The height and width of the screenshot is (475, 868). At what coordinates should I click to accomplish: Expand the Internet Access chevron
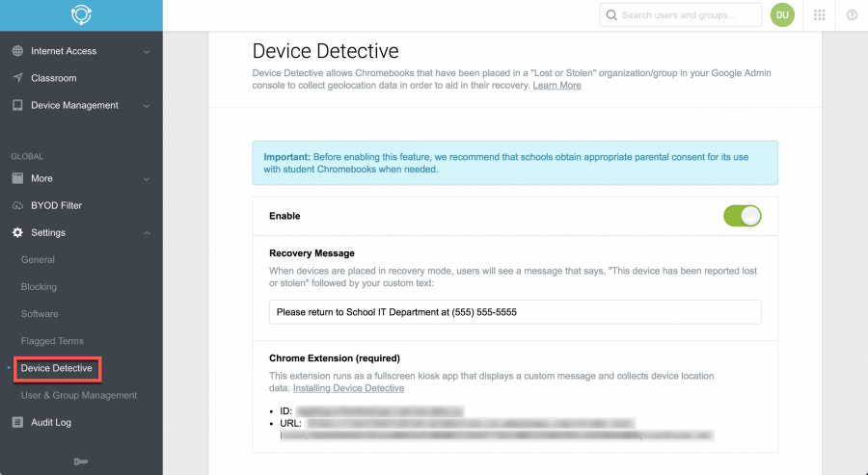(x=147, y=51)
